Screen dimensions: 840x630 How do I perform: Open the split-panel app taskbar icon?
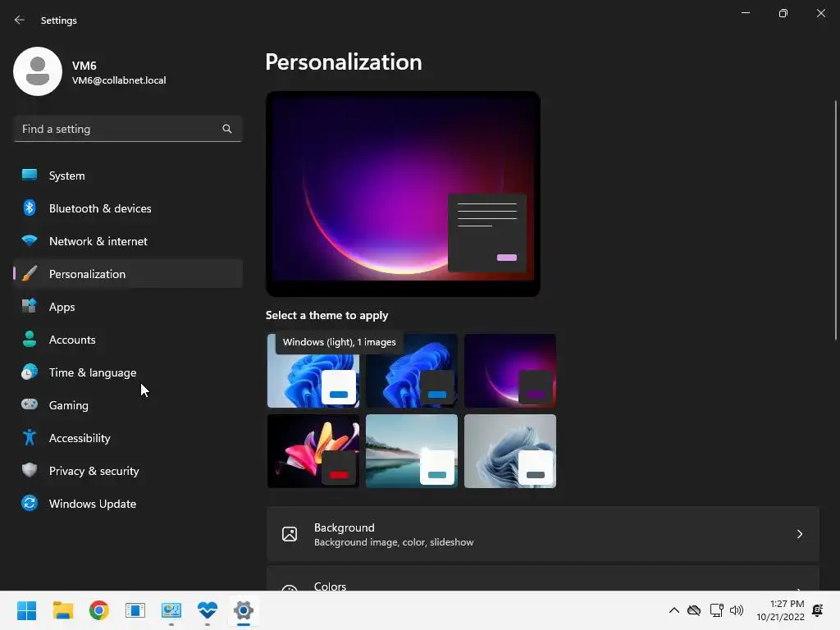pyautogui.click(x=135, y=610)
